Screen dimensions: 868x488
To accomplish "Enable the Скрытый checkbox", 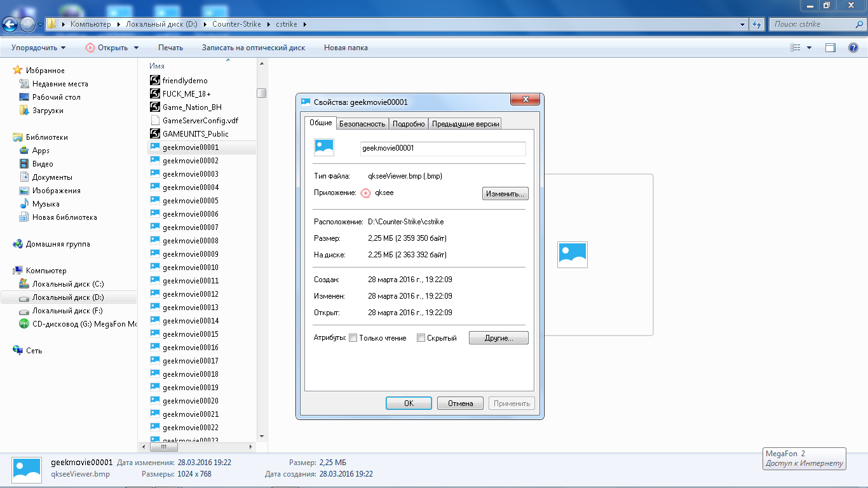I will click(421, 338).
